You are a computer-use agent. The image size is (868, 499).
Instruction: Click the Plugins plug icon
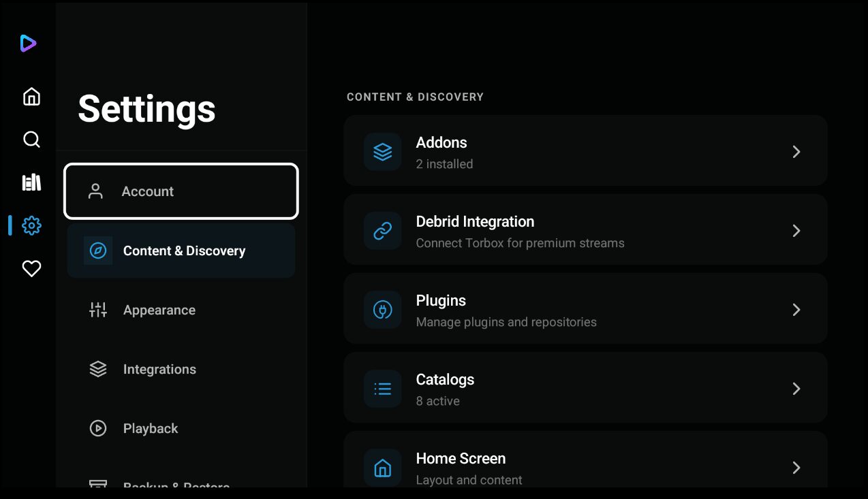point(383,310)
